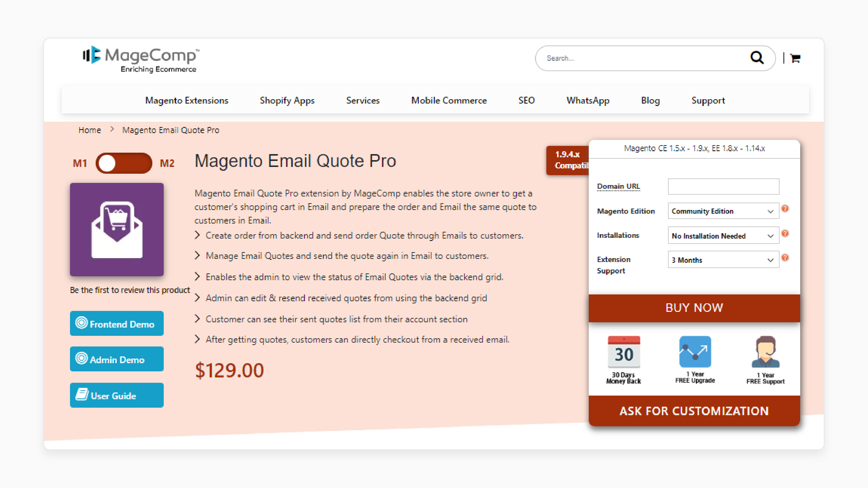This screenshot has width=868, height=488.
Task: Click the Frontend Demo button
Action: pyautogui.click(x=116, y=323)
